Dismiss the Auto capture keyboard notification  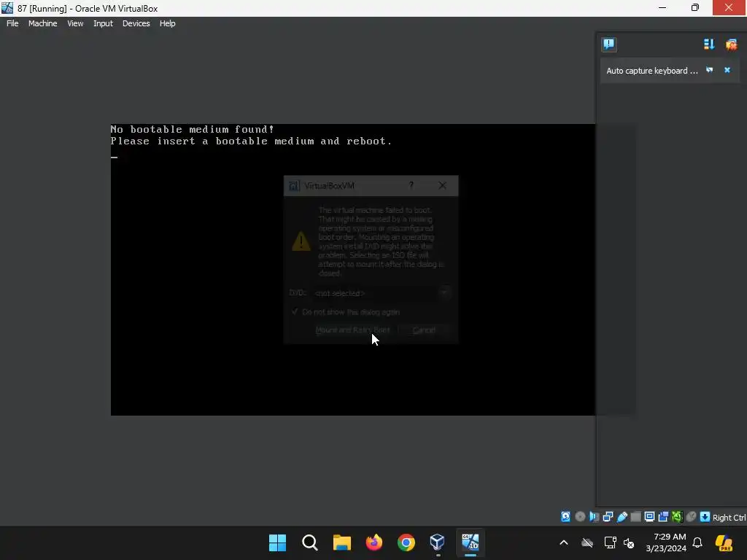point(727,70)
